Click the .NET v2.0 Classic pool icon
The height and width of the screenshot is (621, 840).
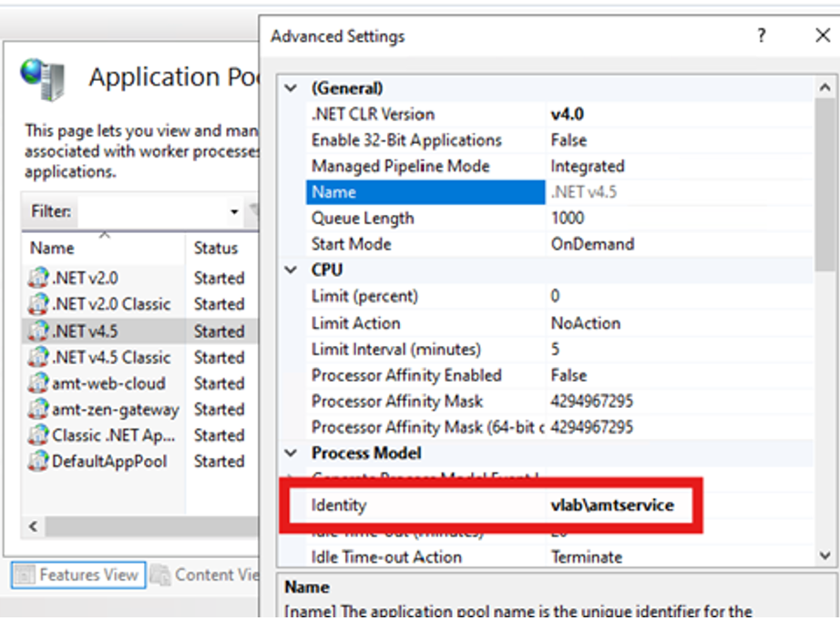click(38, 304)
